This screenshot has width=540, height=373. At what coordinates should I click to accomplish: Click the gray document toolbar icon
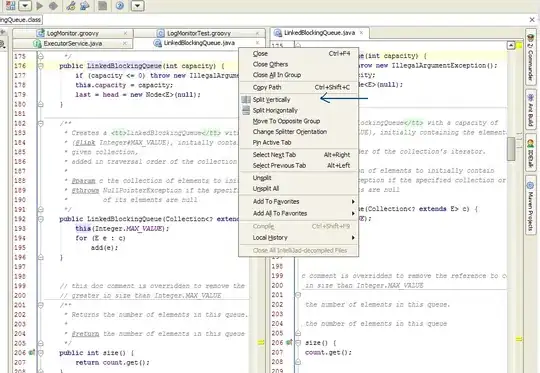[x=102, y=6]
